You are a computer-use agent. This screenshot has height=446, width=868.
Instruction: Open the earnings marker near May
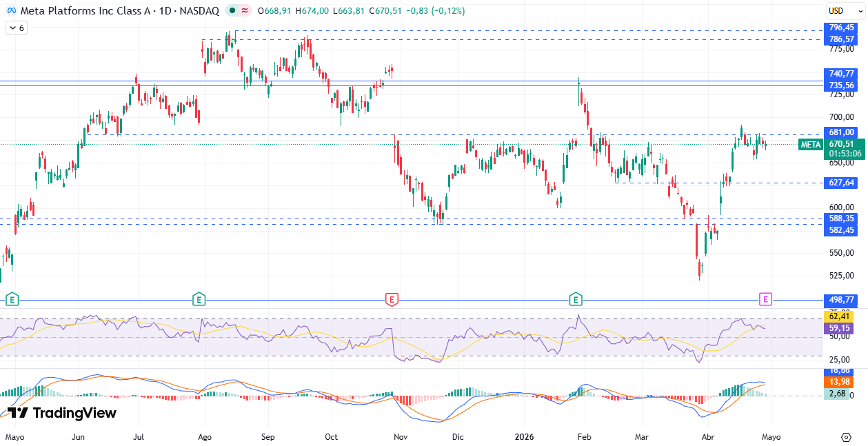pyautogui.click(x=12, y=299)
